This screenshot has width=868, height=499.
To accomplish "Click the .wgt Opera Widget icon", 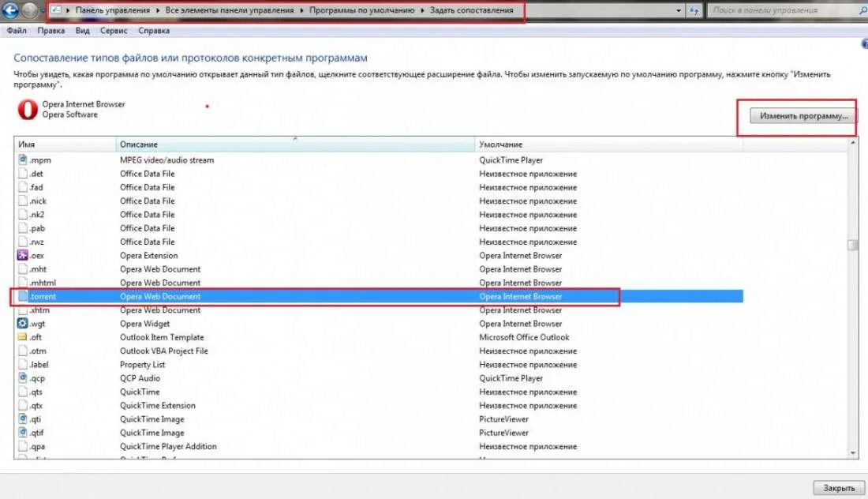I will pos(23,324).
